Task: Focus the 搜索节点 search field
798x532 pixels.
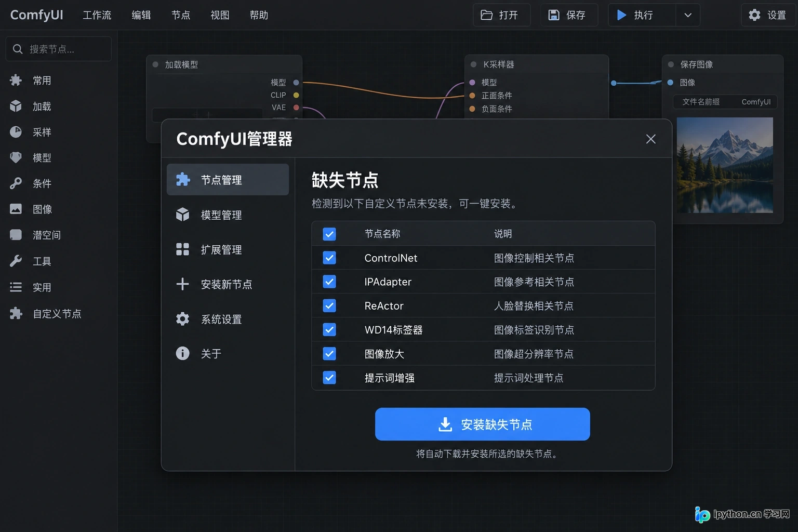Action: 59,49
